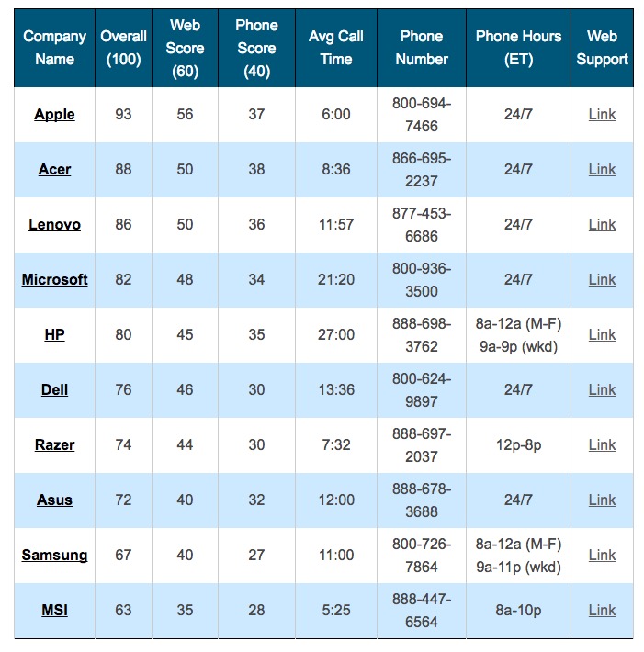Open the Web Support link for Samsung
Viewport: 644px width, 652px height.
click(x=602, y=556)
